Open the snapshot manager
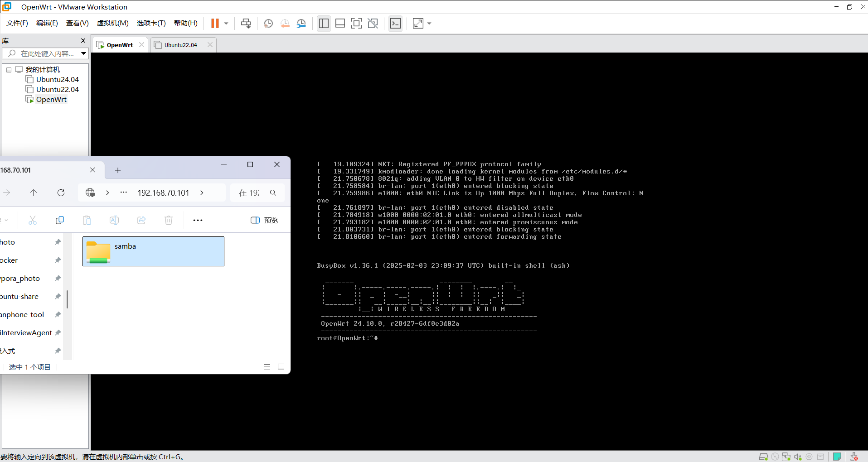The width and height of the screenshot is (868, 462). (x=301, y=24)
